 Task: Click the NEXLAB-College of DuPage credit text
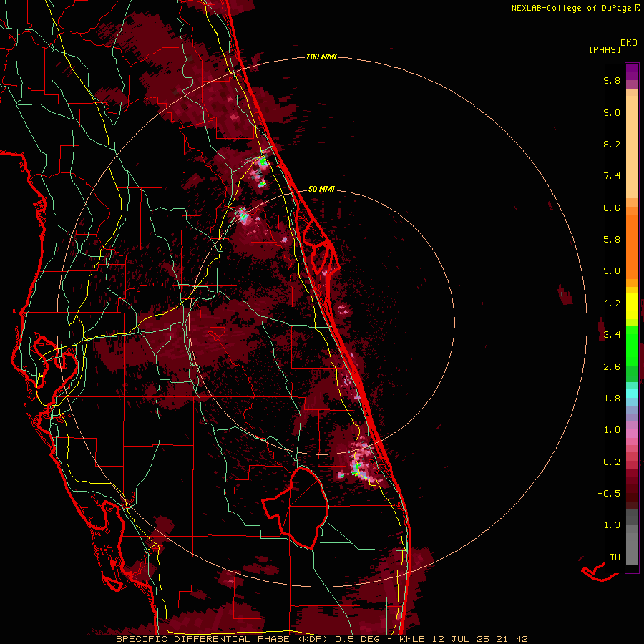pos(572,8)
